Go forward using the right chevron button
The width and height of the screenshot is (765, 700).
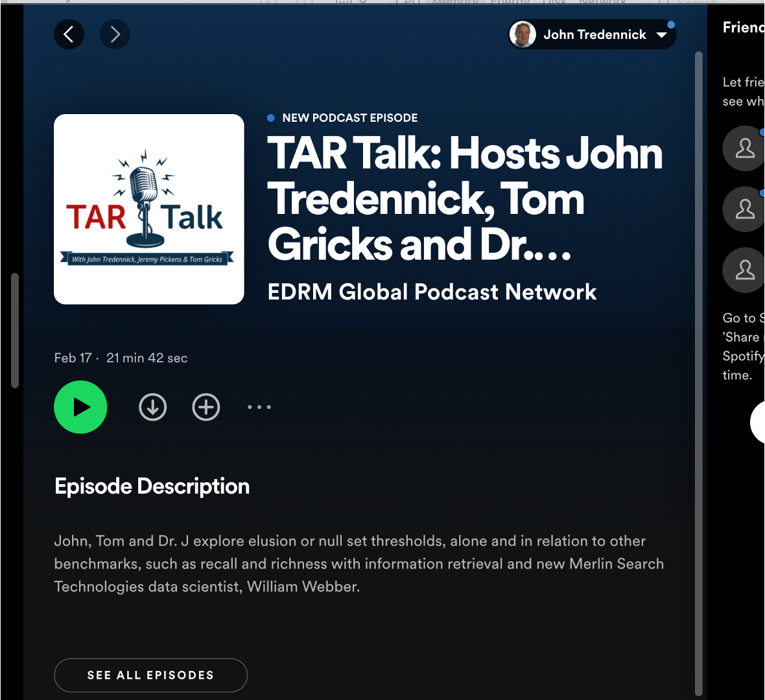tap(115, 34)
